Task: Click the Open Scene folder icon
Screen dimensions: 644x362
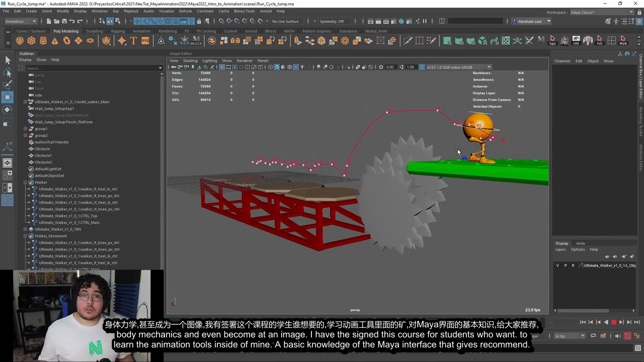Action: tap(56, 21)
